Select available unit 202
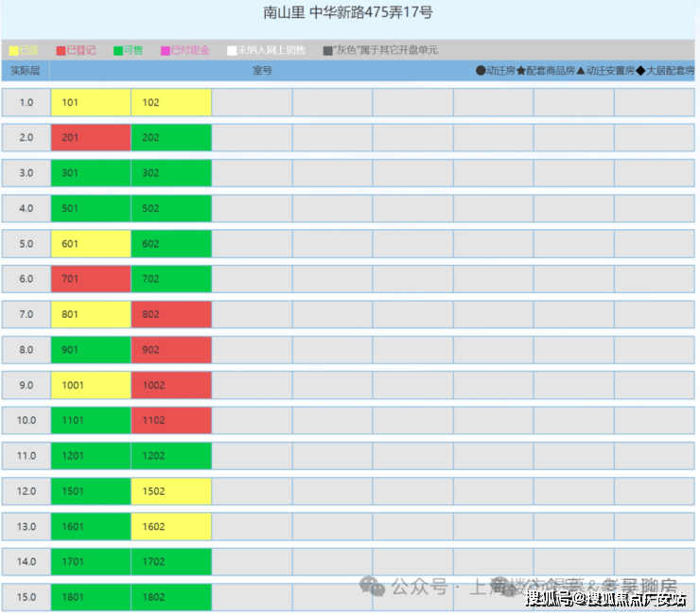Viewport: 700px width, 615px height. (x=171, y=137)
